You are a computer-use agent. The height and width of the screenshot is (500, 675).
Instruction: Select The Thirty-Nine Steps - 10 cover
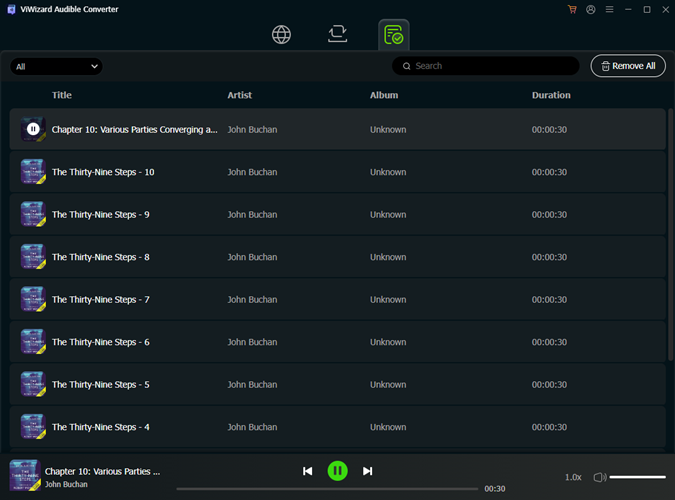(x=33, y=171)
